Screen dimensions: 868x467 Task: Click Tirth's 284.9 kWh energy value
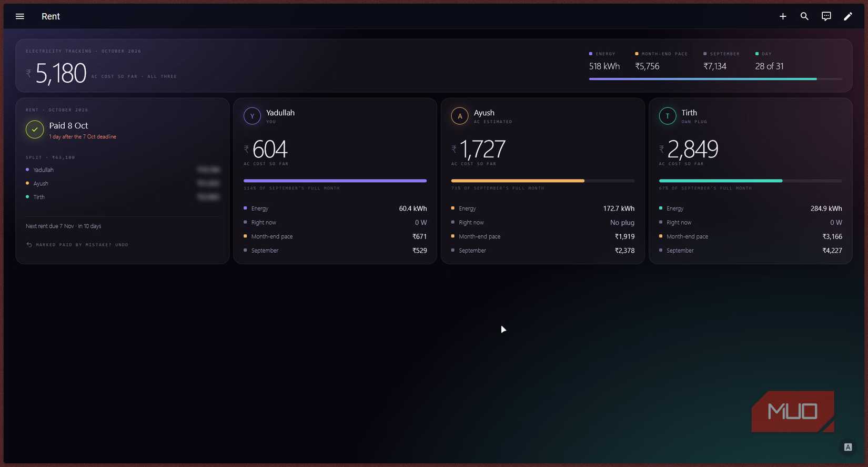(826, 208)
